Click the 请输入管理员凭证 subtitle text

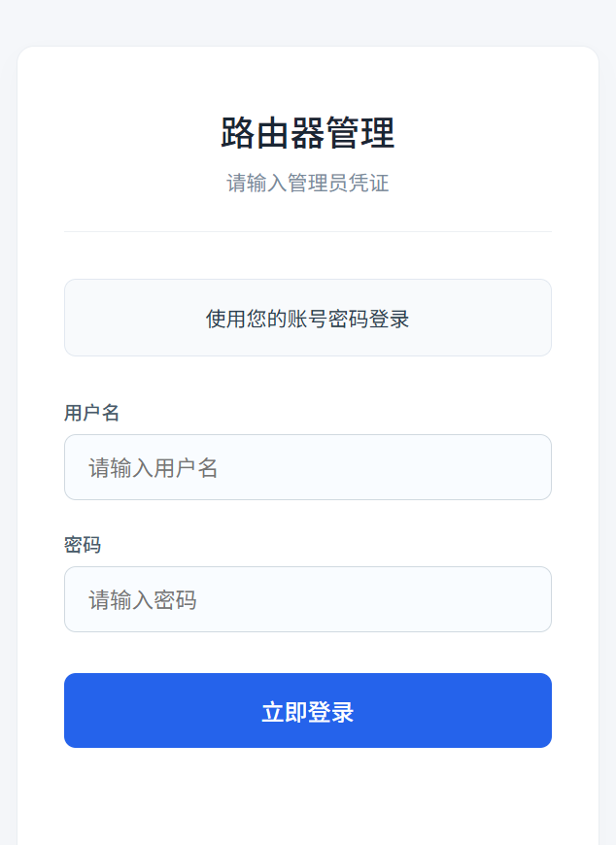coord(307,184)
